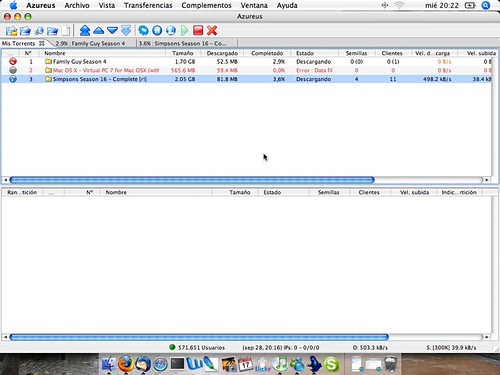Select the Simpsons Season 16 - Complete torrent
Image resolution: width=500 pixels, height=375 pixels.
click(247, 79)
